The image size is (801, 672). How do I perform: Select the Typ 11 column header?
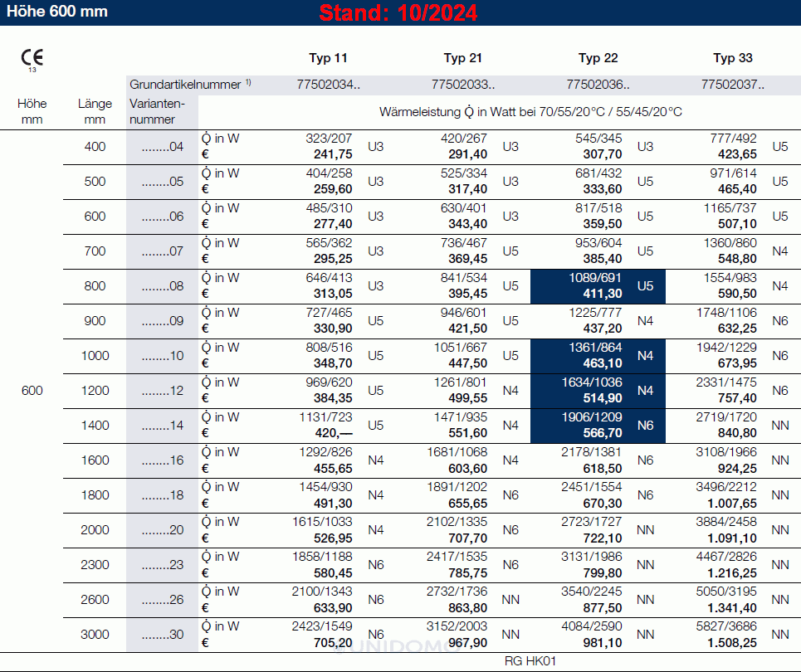pos(328,58)
